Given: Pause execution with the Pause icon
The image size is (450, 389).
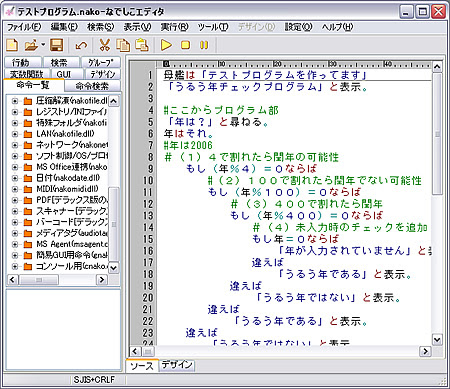Looking at the screenshot, I should (204, 45).
